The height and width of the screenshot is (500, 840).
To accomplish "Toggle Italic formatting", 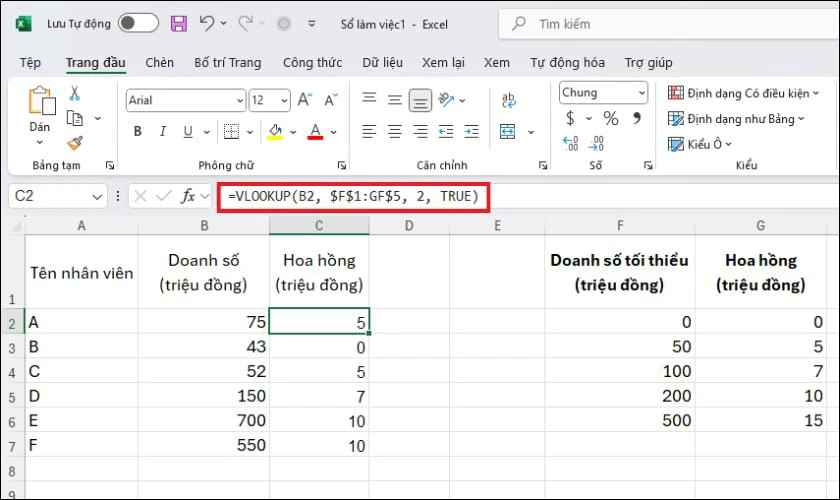I will point(163,131).
